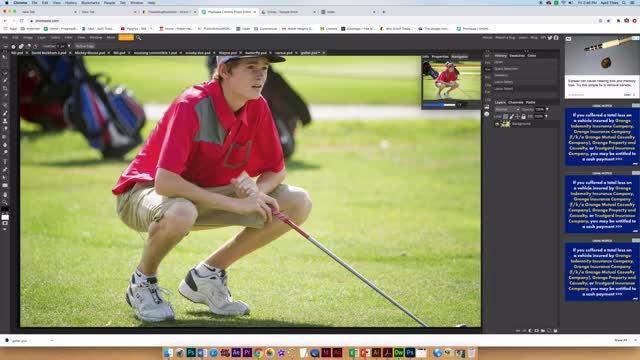Screen dimensions: 640x360
Task: Open the Opacity dropdown arrow
Action: coord(547,109)
